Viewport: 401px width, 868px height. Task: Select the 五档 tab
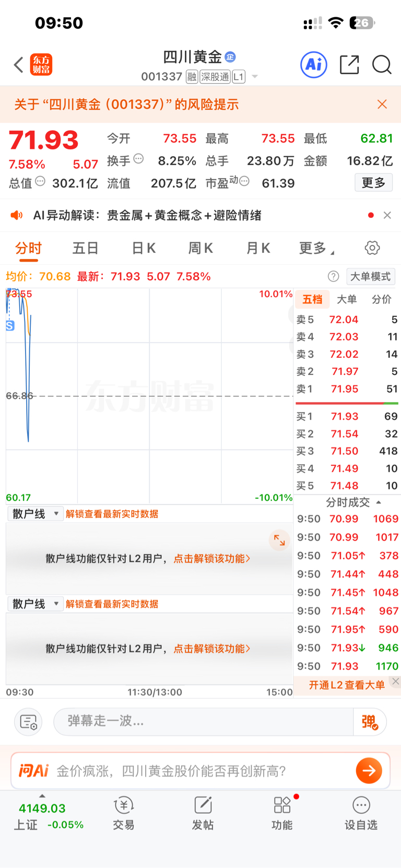[x=312, y=299]
